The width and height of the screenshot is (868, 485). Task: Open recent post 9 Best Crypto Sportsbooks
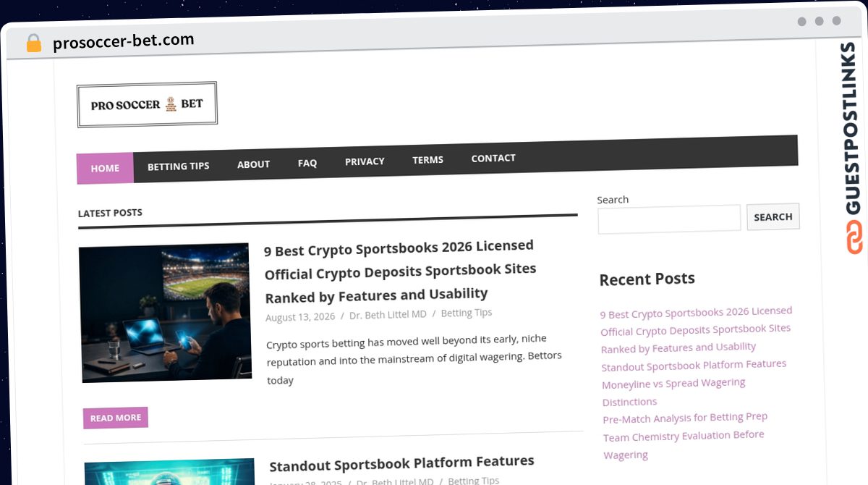click(697, 329)
